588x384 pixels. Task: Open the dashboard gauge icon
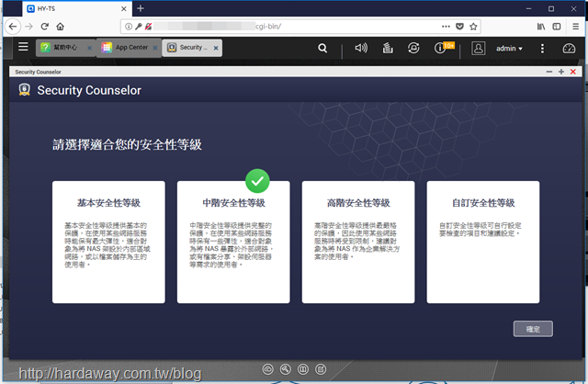tap(569, 48)
